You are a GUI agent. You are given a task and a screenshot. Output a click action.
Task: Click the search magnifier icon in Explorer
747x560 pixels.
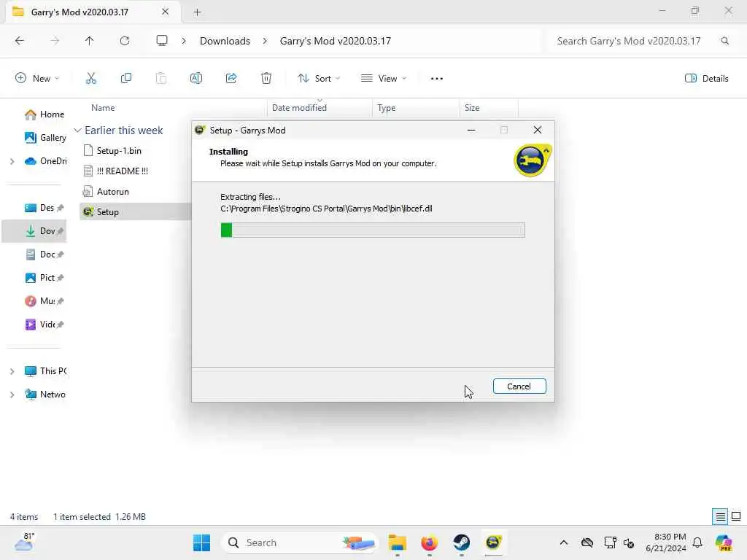click(725, 41)
